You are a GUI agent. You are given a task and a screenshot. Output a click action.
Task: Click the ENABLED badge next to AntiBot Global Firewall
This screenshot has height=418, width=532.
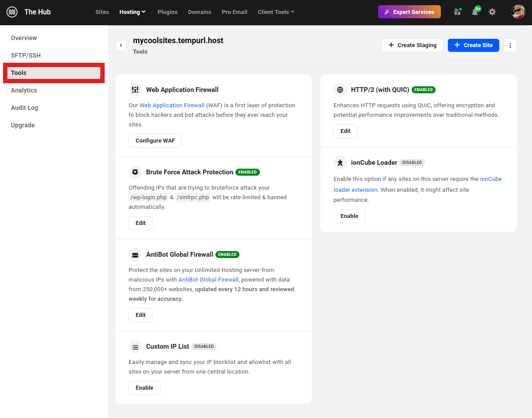click(227, 255)
